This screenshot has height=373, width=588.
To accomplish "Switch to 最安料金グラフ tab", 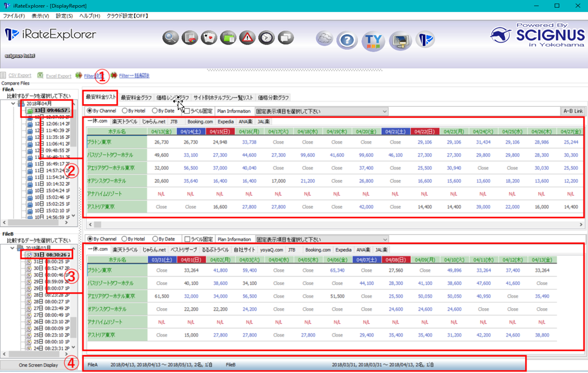I will (136, 97).
